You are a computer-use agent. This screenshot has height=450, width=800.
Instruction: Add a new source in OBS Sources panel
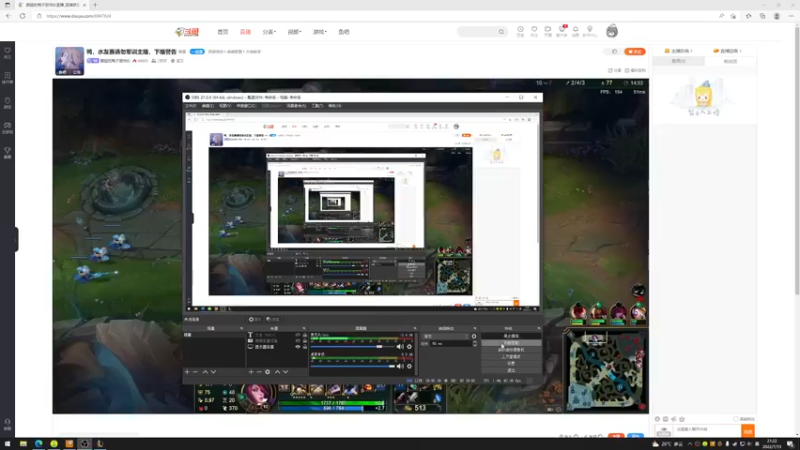pos(251,372)
